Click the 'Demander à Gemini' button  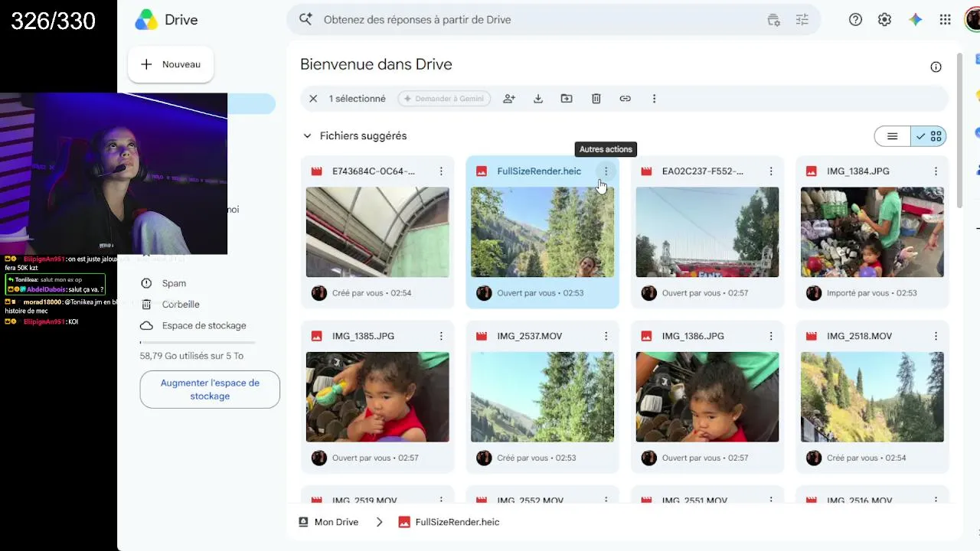(x=444, y=99)
